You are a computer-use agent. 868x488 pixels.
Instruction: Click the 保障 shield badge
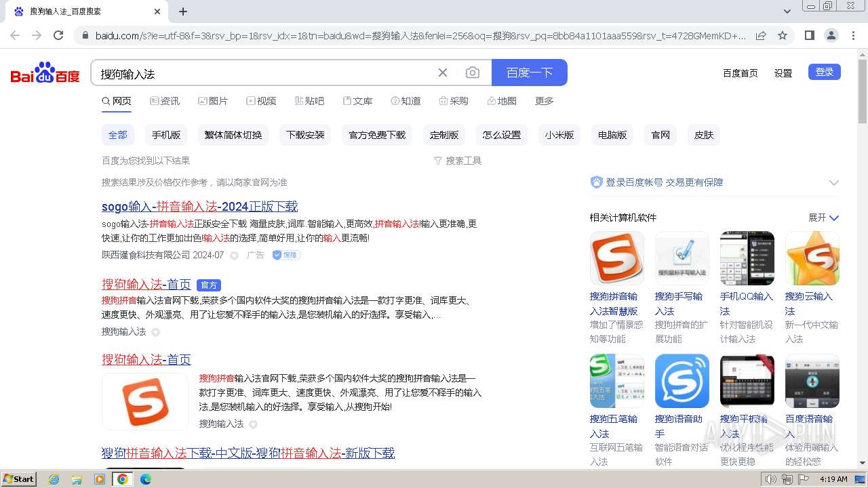tap(286, 255)
